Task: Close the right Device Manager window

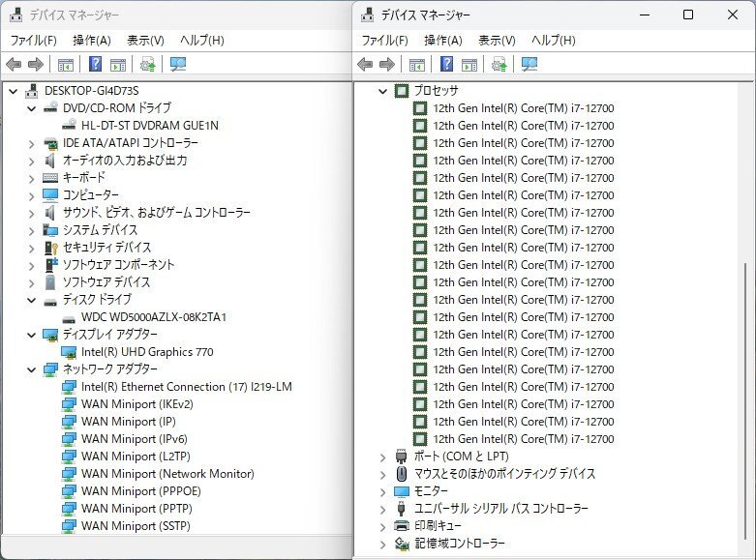Action: click(733, 15)
